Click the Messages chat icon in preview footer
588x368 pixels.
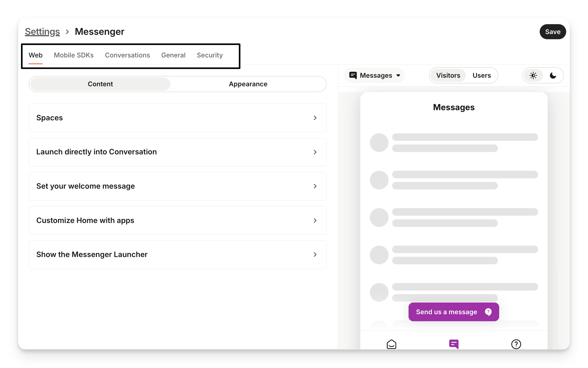[454, 344]
